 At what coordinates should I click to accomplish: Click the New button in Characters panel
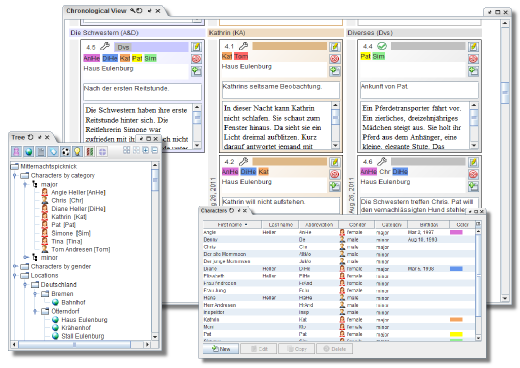click(221, 349)
